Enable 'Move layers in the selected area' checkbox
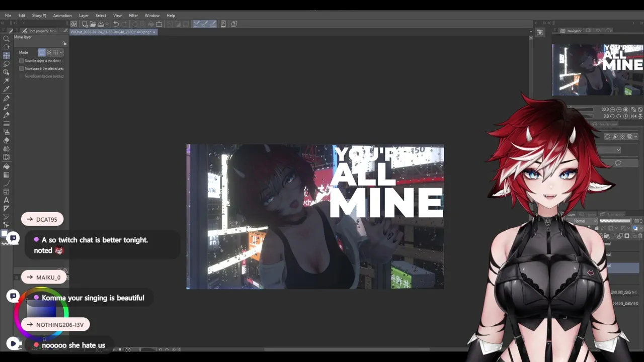This screenshot has height=362, width=644. click(x=22, y=68)
